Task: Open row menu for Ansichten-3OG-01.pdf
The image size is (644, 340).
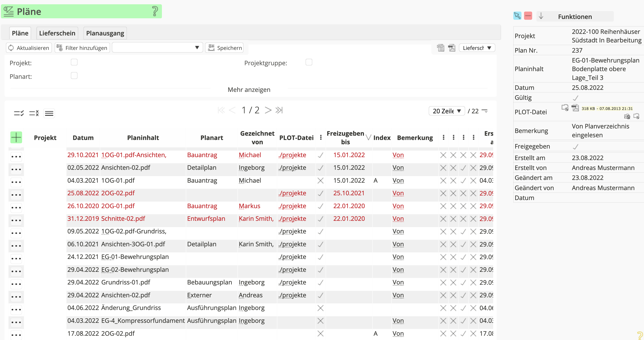Action: (x=16, y=246)
